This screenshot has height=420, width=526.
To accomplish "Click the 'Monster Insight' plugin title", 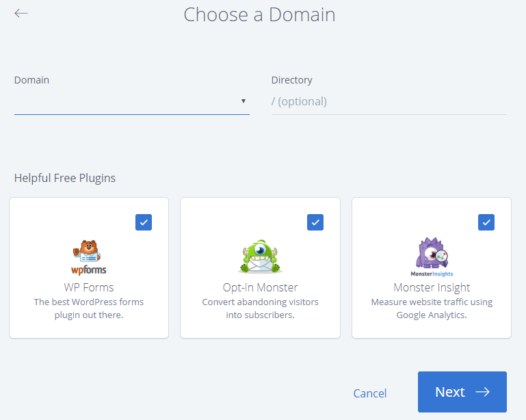I will pos(432,287).
